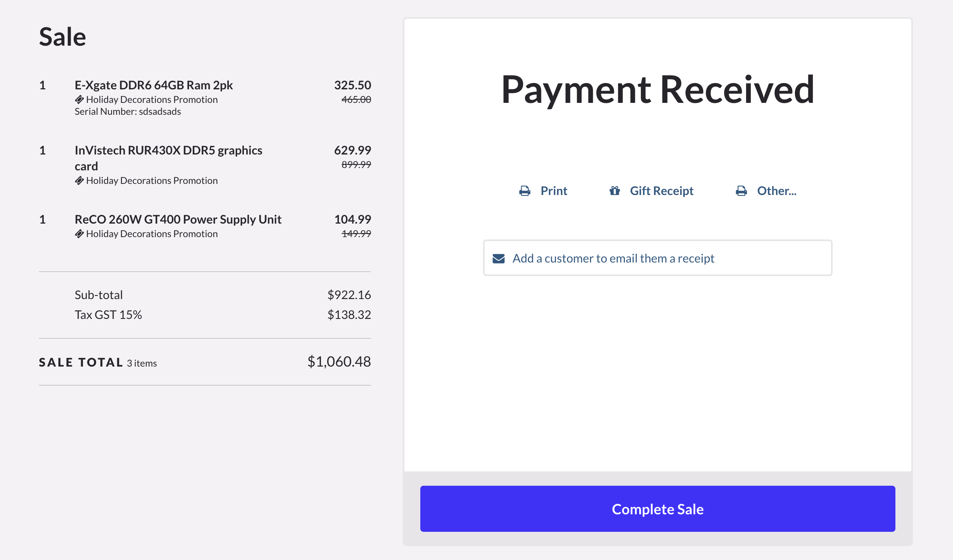953x560 pixels.
Task: Select E-Xgate DDR6 64GB Ram 2pk item
Action: [154, 85]
